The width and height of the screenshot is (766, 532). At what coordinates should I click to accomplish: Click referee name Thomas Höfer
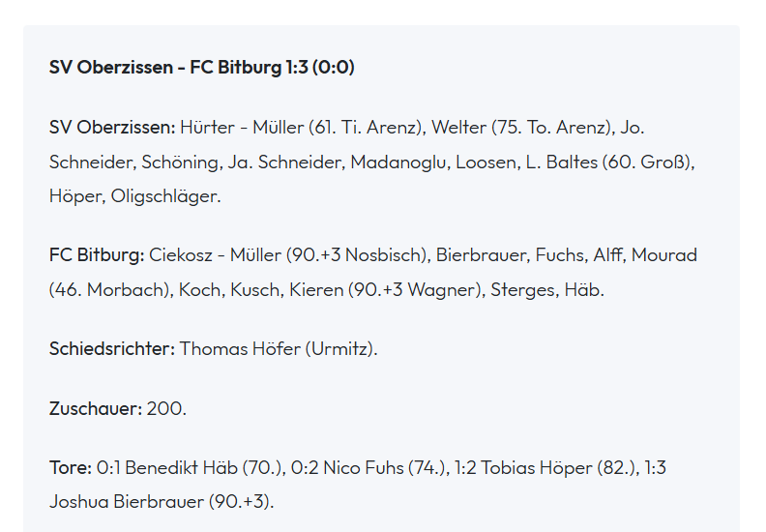coord(240,348)
